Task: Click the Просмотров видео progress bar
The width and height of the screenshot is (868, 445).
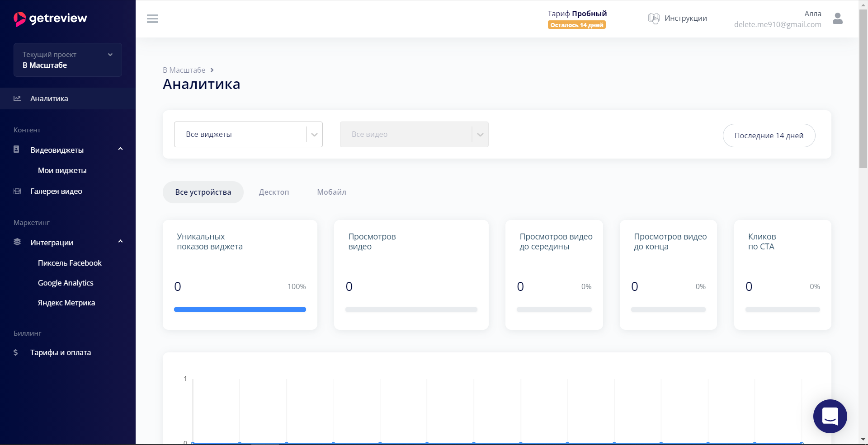Action: (x=411, y=309)
